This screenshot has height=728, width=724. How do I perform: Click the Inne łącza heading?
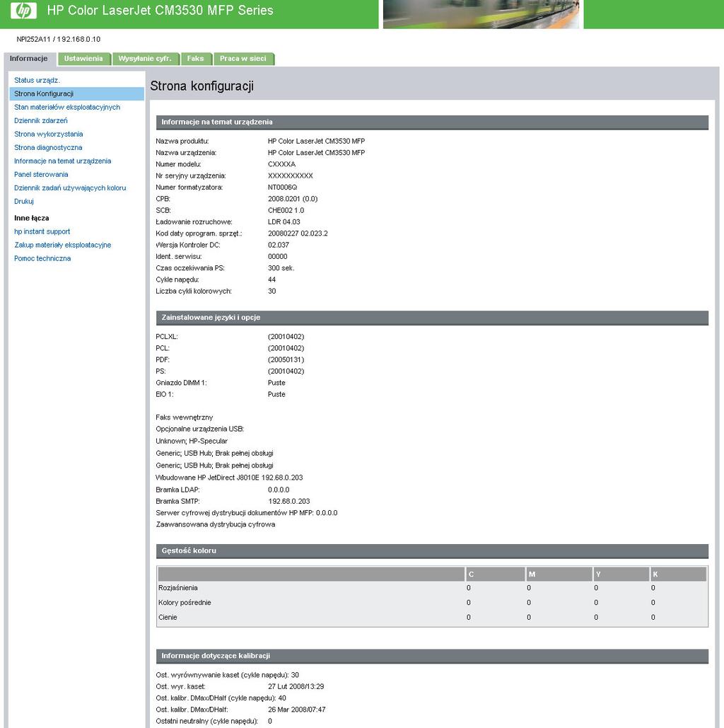[x=32, y=218]
